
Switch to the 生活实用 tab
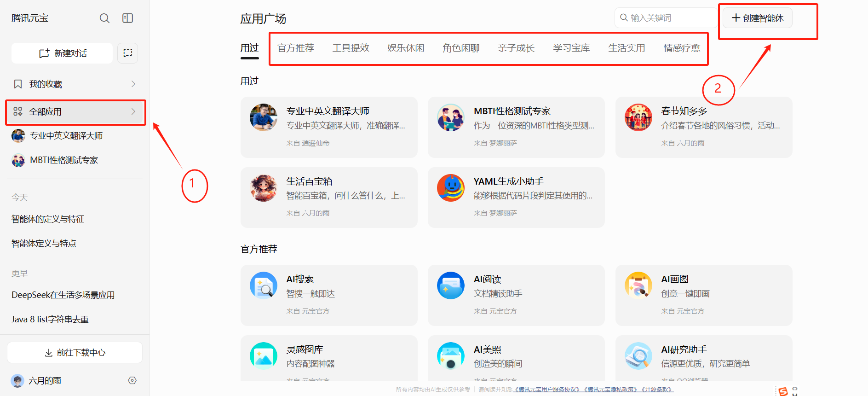tap(627, 48)
